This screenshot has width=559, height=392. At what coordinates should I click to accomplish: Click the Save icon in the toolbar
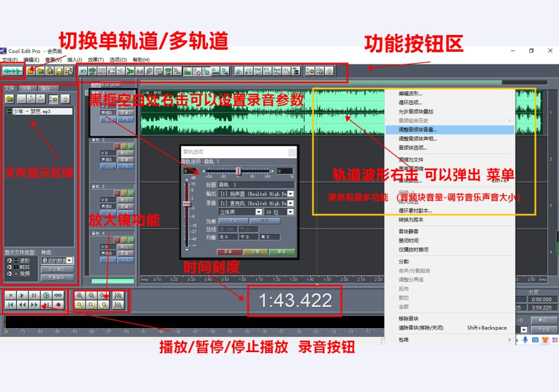click(x=58, y=70)
